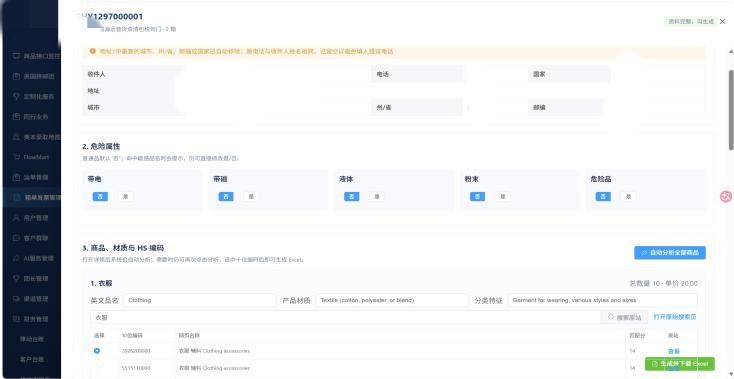Viewport: 734px width, 379px height.
Task: Click 生成并下载 Excel green button
Action: click(680, 364)
